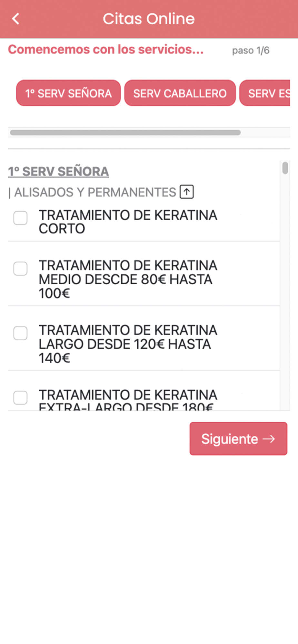Open the 1º SERV SEÑORA category tab
This screenshot has height=644, width=298.
[x=68, y=93]
